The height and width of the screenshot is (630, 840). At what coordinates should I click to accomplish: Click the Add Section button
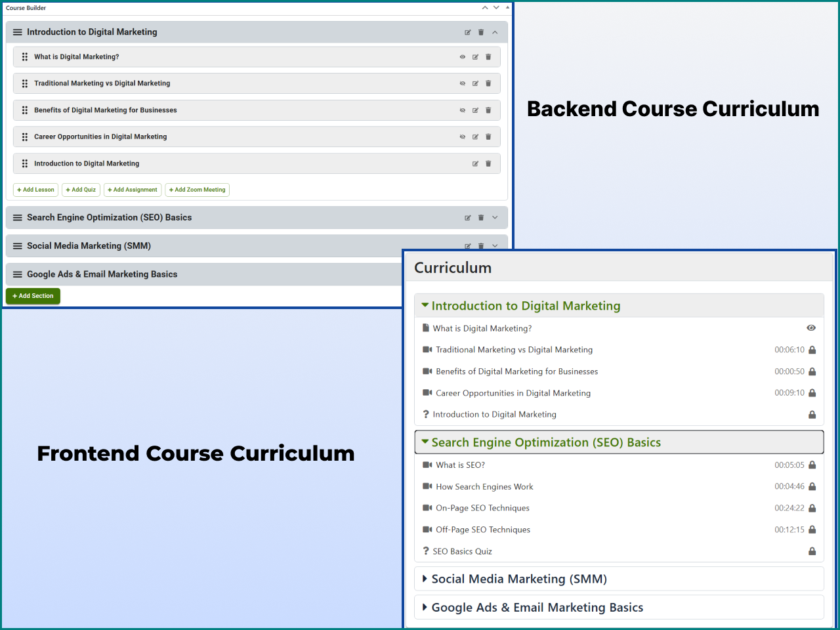(x=33, y=296)
